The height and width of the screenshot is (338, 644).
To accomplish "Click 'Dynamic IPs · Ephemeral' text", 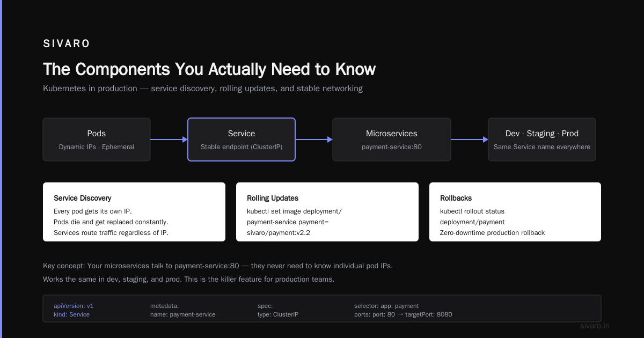I will click(x=97, y=147).
